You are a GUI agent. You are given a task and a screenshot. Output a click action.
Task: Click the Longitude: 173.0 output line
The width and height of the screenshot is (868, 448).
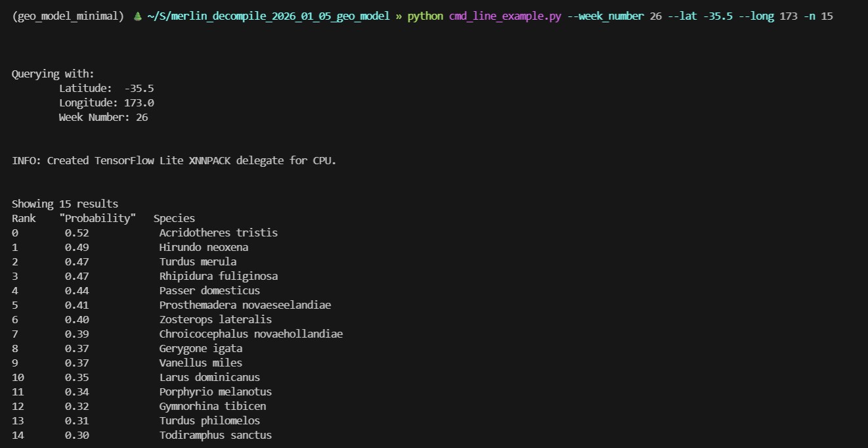pos(106,102)
